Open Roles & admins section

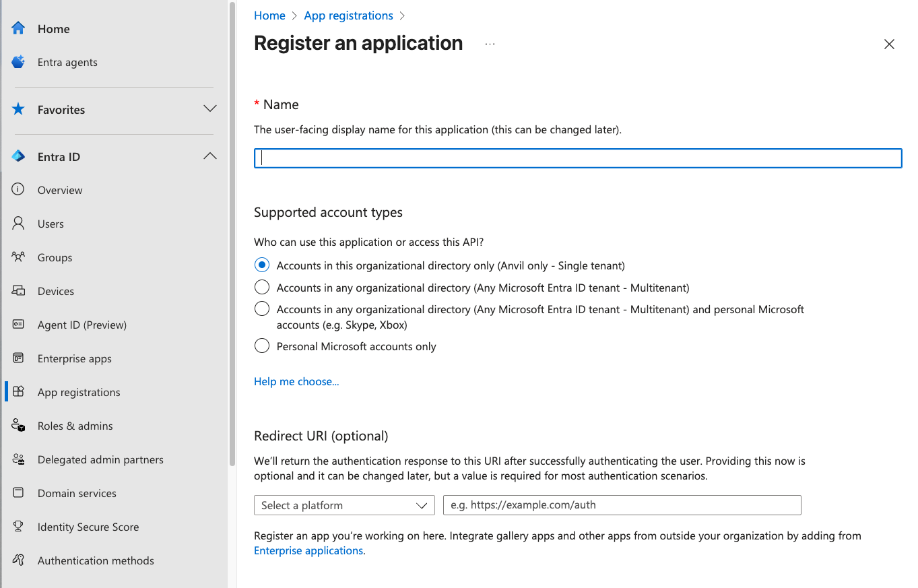click(76, 425)
